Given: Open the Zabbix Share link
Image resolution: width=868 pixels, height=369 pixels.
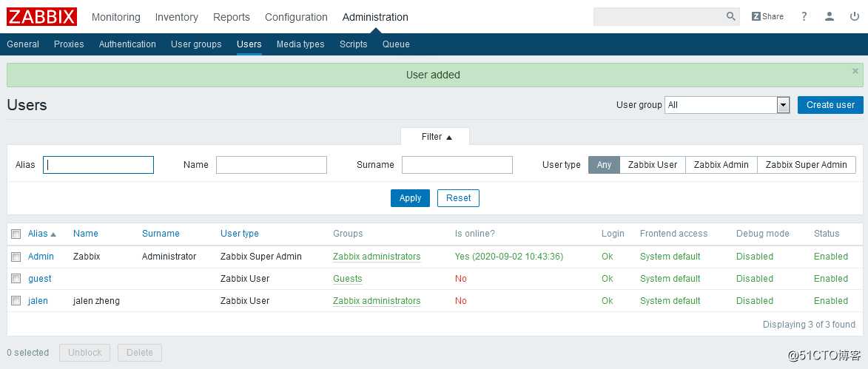Looking at the screenshot, I should tap(767, 16).
